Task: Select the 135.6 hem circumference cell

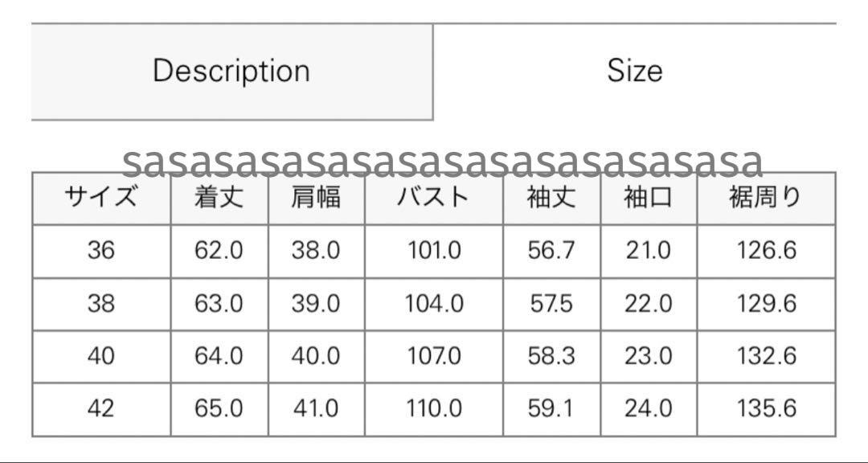Action: click(x=766, y=408)
